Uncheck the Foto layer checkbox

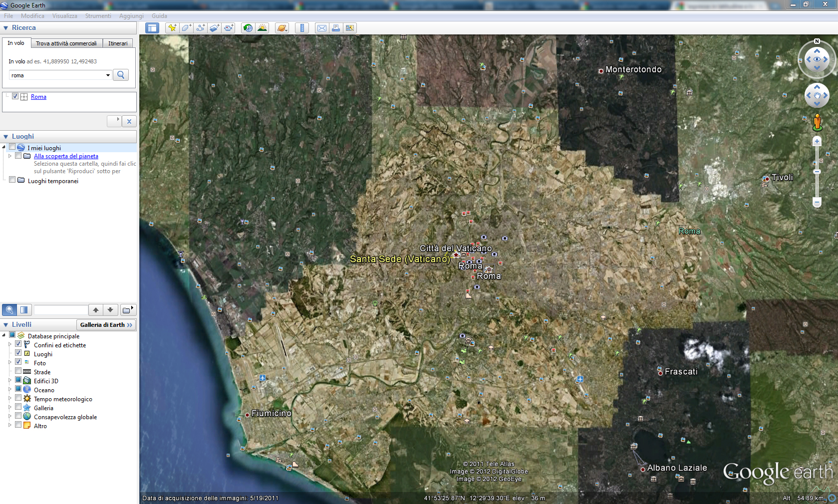(18, 362)
